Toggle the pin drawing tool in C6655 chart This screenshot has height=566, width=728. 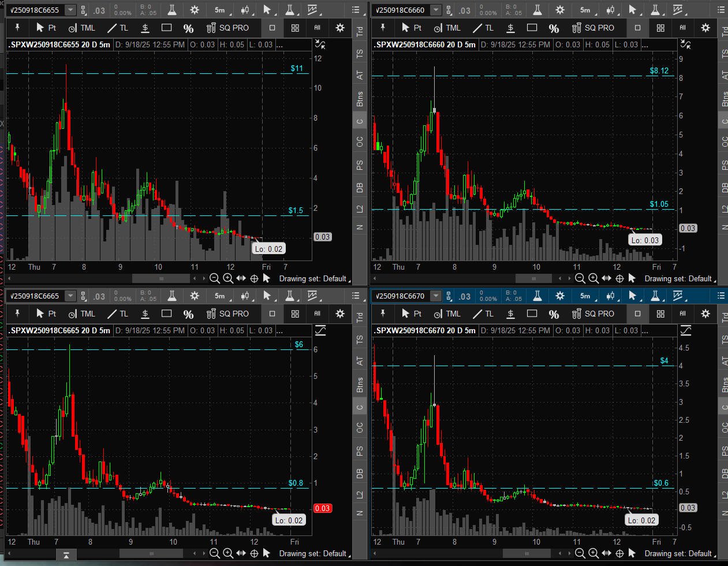[17, 28]
